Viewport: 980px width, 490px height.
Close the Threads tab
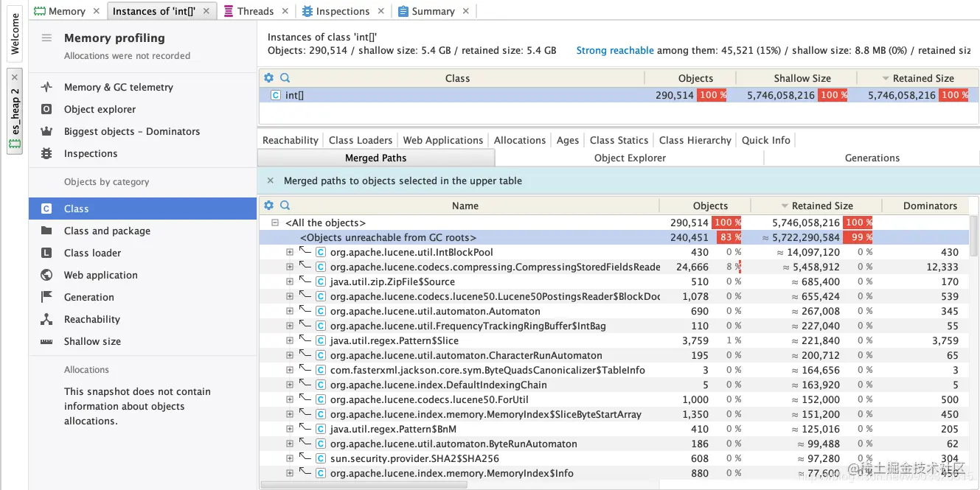285,11
